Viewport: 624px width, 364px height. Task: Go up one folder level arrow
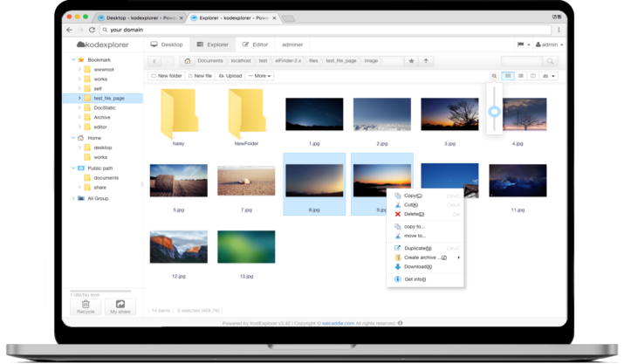pyautogui.click(x=426, y=61)
